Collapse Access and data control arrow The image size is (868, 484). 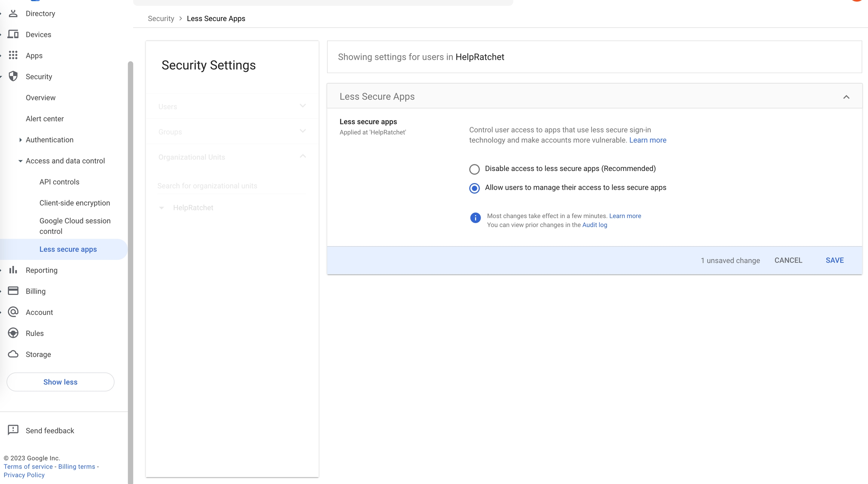(20, 161)
